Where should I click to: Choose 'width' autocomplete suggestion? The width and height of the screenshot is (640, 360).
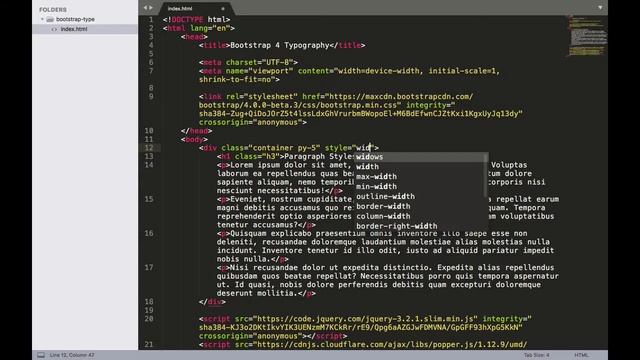click(x=420, y=167)
